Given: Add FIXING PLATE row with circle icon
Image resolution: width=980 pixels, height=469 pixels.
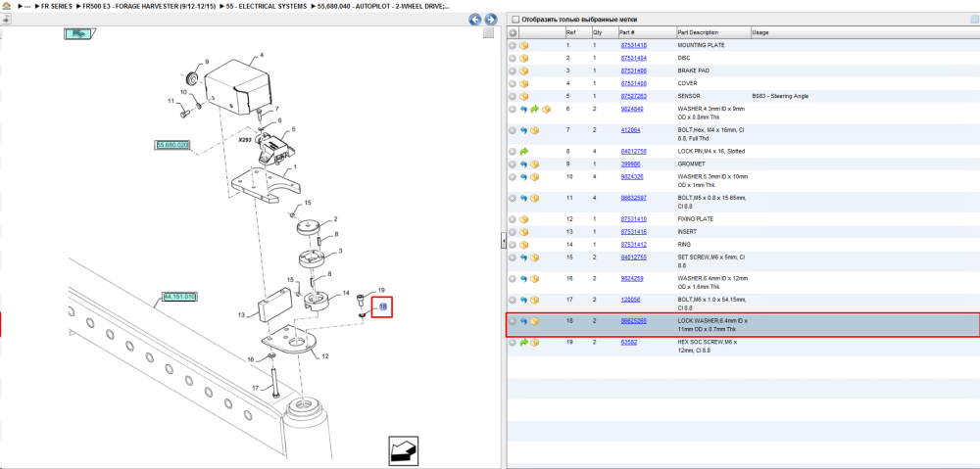Looking at the screenshot, I should pyautogui.click(x=513, y=219).
